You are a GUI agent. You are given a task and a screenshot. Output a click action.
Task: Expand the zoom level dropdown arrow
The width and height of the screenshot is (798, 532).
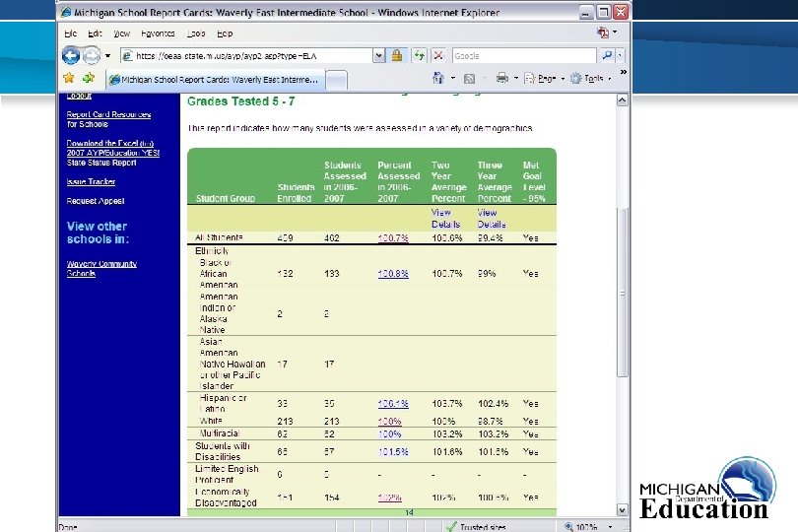click(x=610, y=527)
